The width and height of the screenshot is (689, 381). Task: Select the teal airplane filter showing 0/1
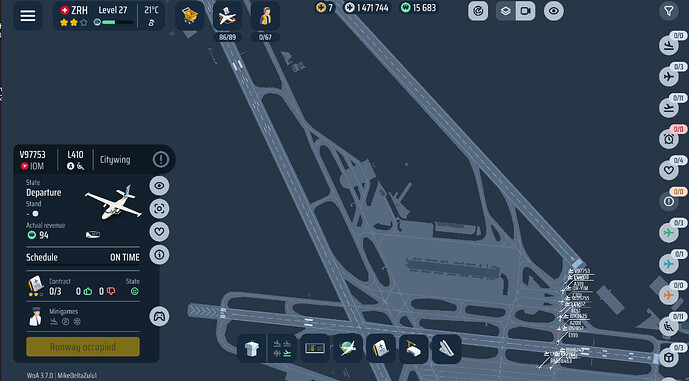(x=668, y=264)
